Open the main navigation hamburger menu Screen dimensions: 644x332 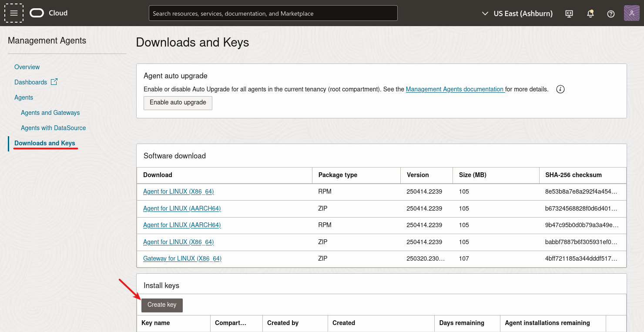13,13
